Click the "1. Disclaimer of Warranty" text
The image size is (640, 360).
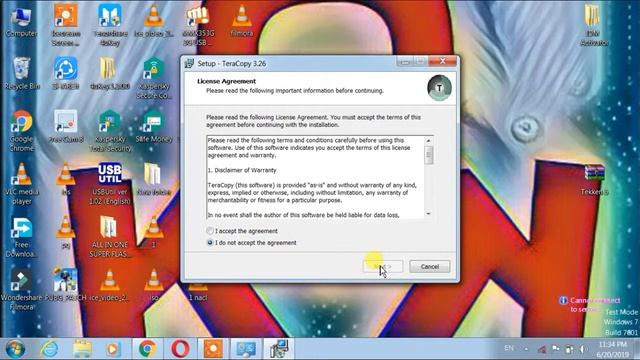click(242, 170)
